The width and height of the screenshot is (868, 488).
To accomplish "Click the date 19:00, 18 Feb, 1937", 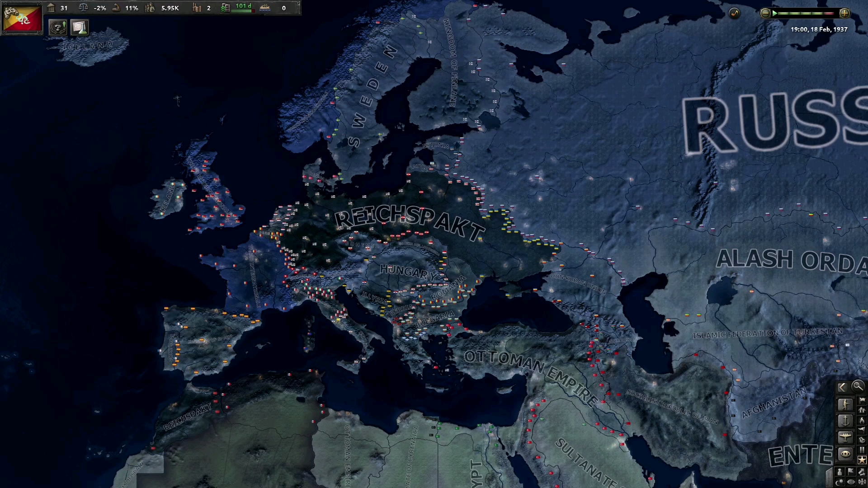I will click(819, 29).
